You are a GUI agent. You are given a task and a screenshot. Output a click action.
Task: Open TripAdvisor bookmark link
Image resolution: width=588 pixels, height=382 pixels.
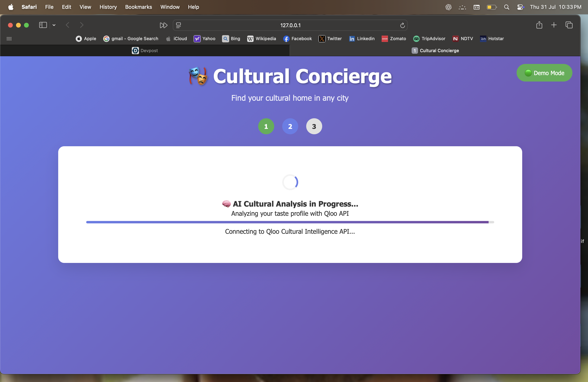click(x=429, y=39)
